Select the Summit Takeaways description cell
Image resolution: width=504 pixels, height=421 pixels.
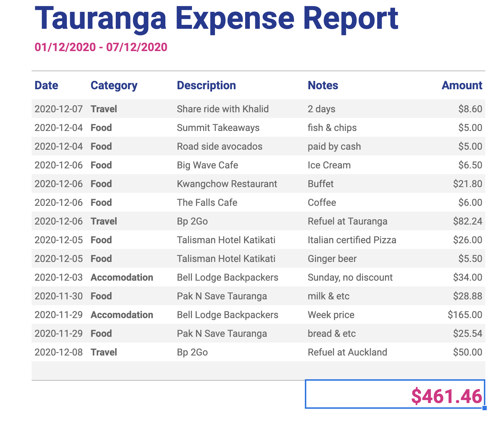[218, 128]
